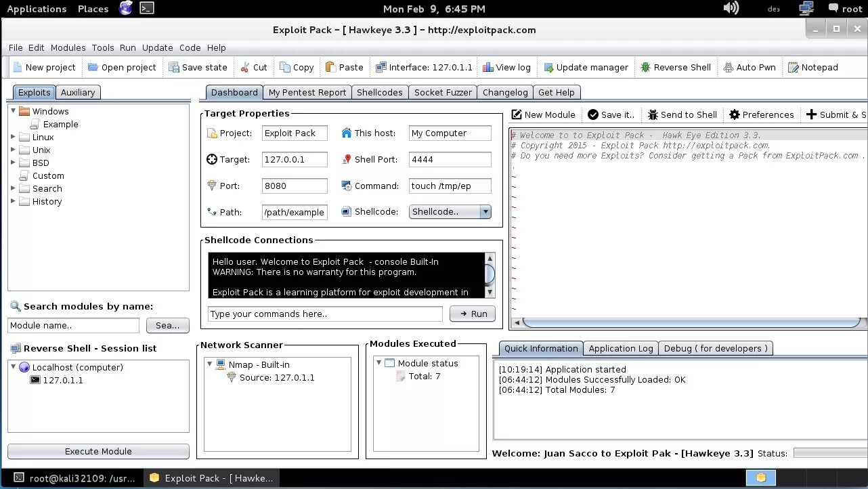Expand the Unix tree folder
The image size is (868, 489).
[13, 150]
